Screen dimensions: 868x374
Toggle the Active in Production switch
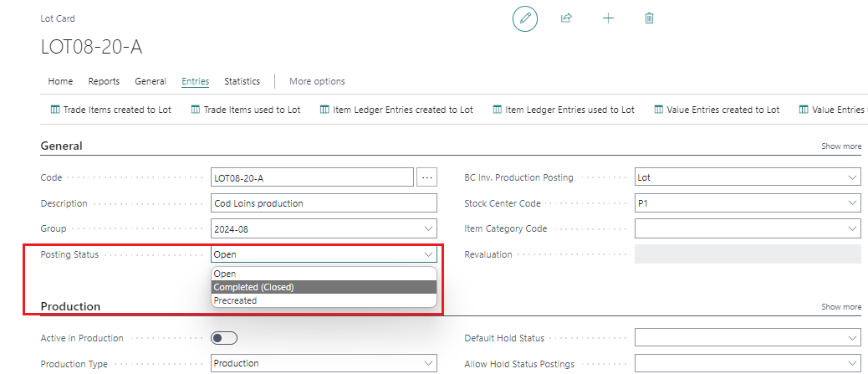tap(224, 338)
